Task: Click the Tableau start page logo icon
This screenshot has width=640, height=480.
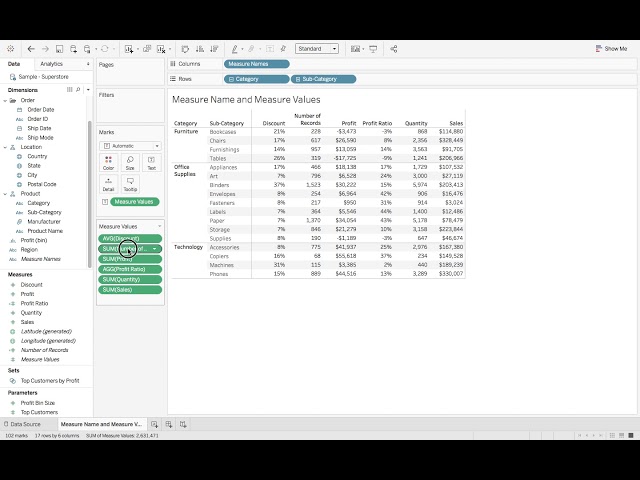Action: coord(11,49)
